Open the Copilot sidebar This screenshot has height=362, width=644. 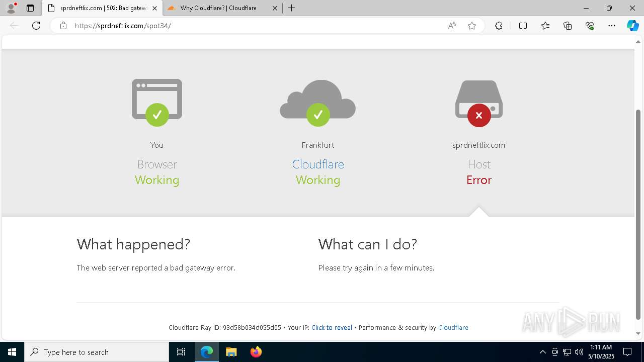point(632,26)
